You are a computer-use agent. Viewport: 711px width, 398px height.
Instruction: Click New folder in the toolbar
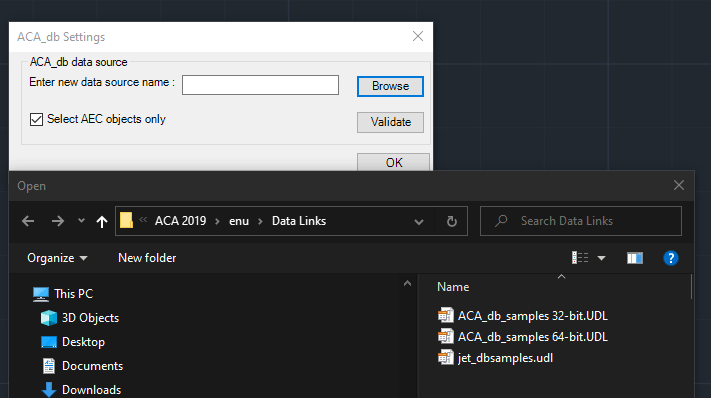click(x=147, y=258)
